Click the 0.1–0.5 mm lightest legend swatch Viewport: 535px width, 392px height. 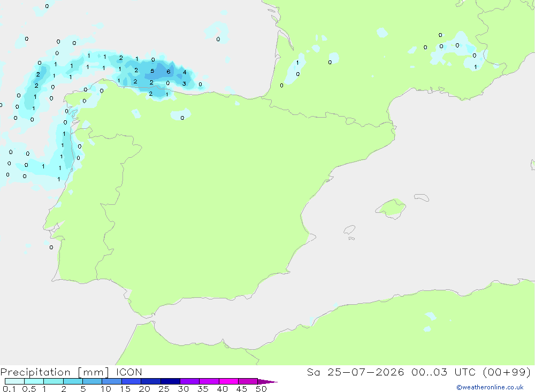(14, 381)
